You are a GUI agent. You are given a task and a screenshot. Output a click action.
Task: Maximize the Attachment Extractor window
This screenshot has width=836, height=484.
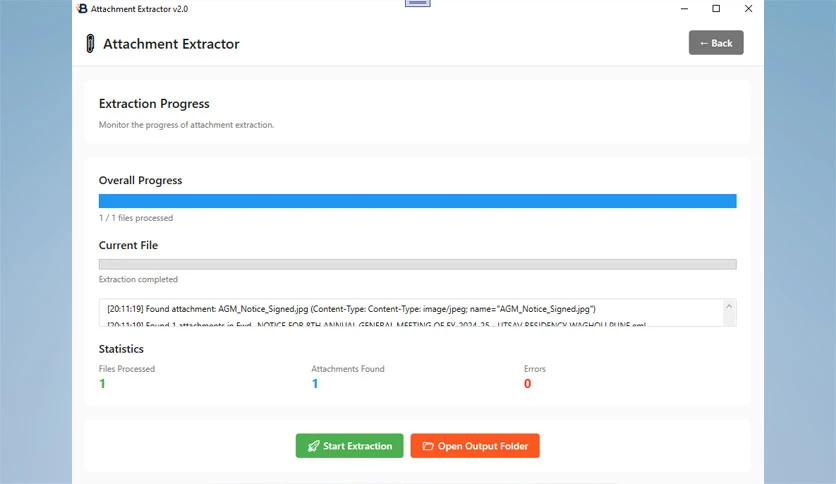coord(716,9)
